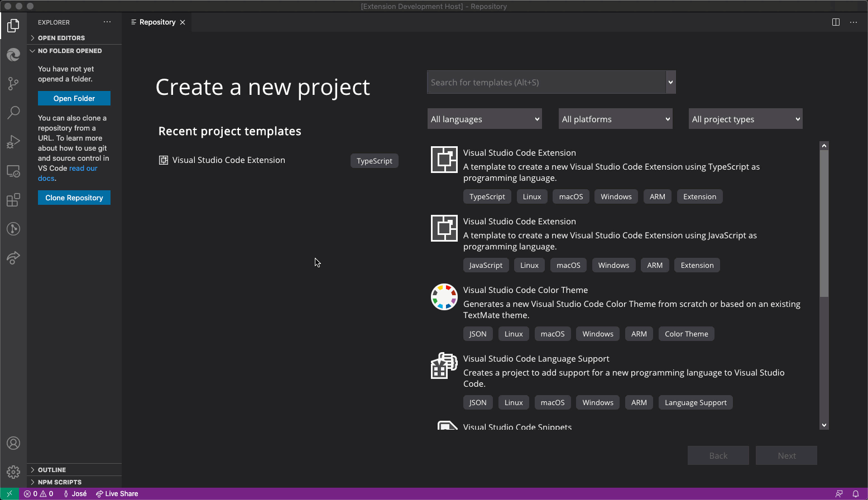868x500 pixels.
Task: Open the Live Share activity bar icon
Action: point(13,258)
